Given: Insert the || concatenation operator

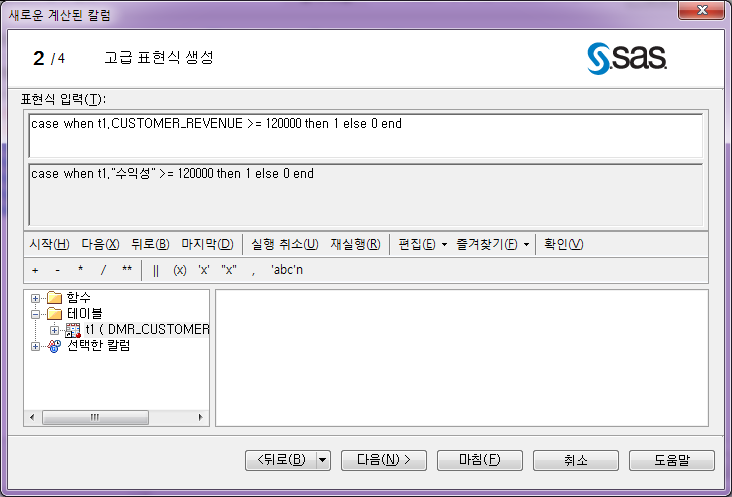Looking at the screenshot, I should [156, 270].
